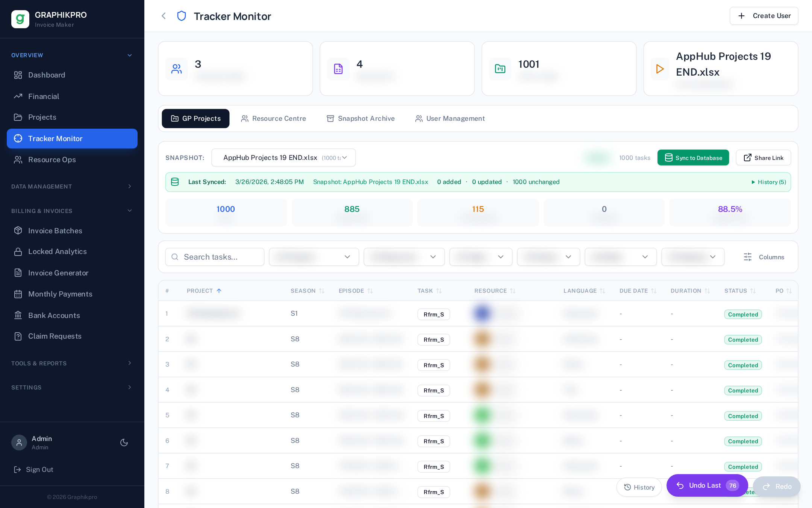
Task: Sort the PO column
Action: click(789, 291)
